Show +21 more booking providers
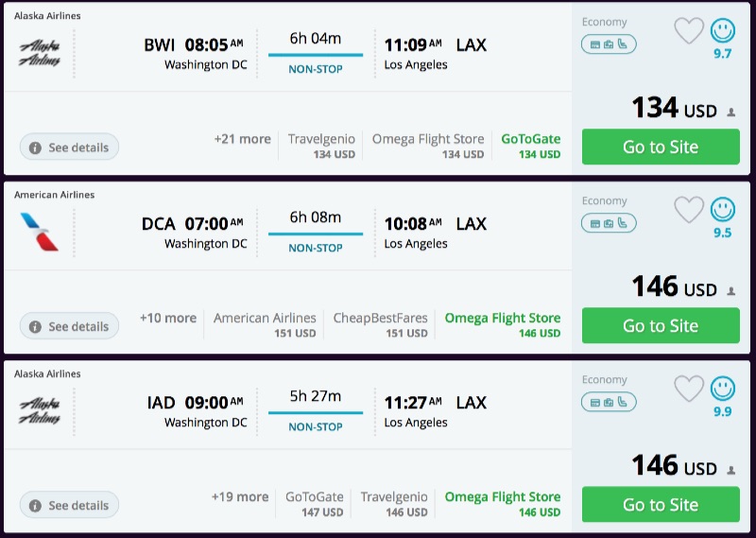 (x=242, y=139)
